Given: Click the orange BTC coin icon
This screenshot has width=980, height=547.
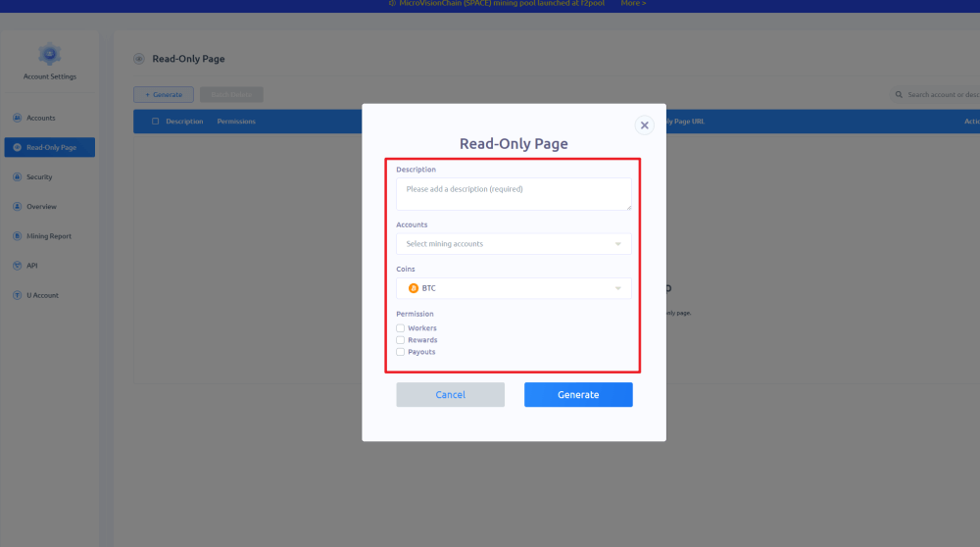Looking at the screenshot, I should tap(414, 288).
